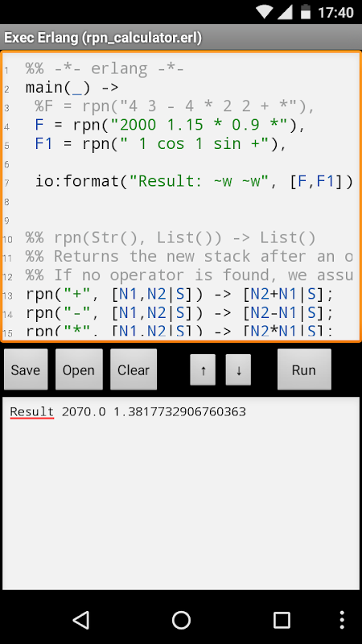Tap the cellular signal icon
362x644 pixels.
coord(286,11)
